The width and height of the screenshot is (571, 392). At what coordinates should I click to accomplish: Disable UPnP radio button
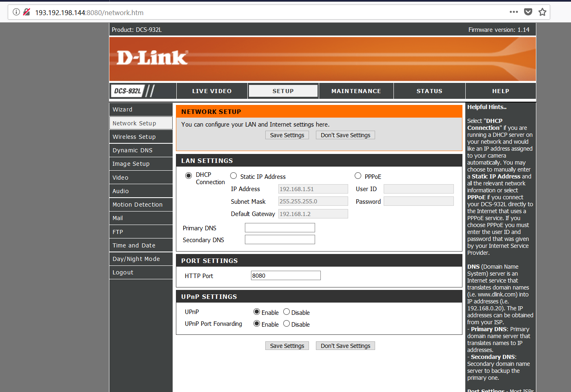[x=287, y=312]
